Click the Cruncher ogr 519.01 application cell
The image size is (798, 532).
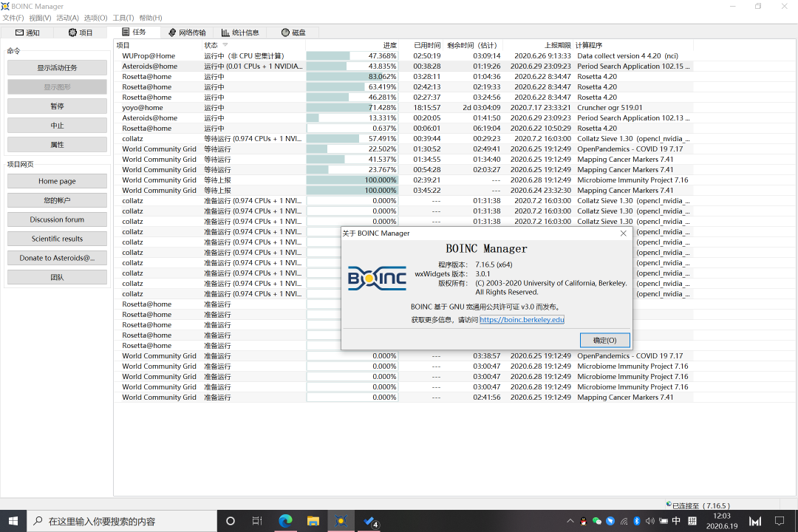[x=610, y=108]
